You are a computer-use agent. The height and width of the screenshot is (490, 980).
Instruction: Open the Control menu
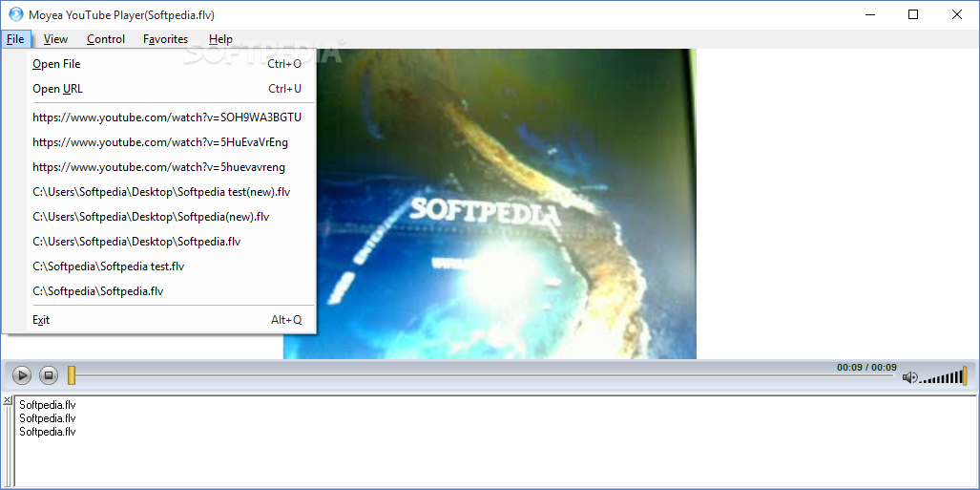[106, 39]
